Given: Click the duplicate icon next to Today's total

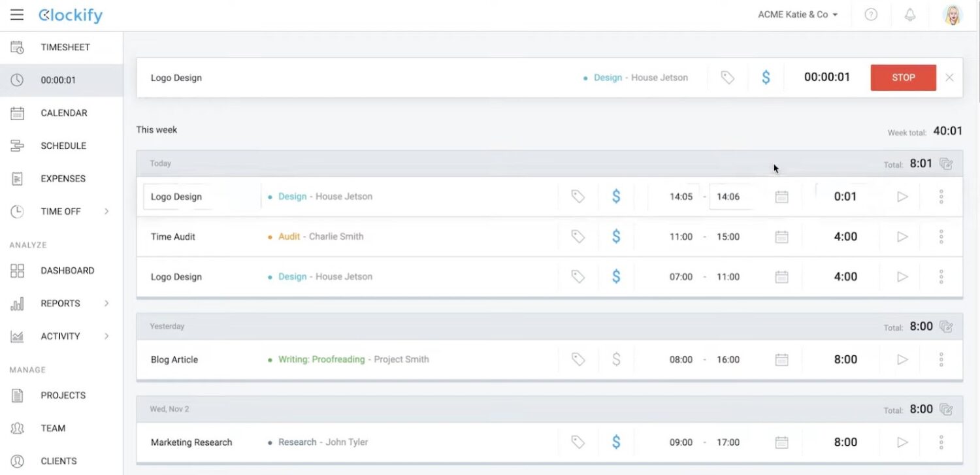Looking at the screenshot, I should pyautogui.click(x=946, y=163).
